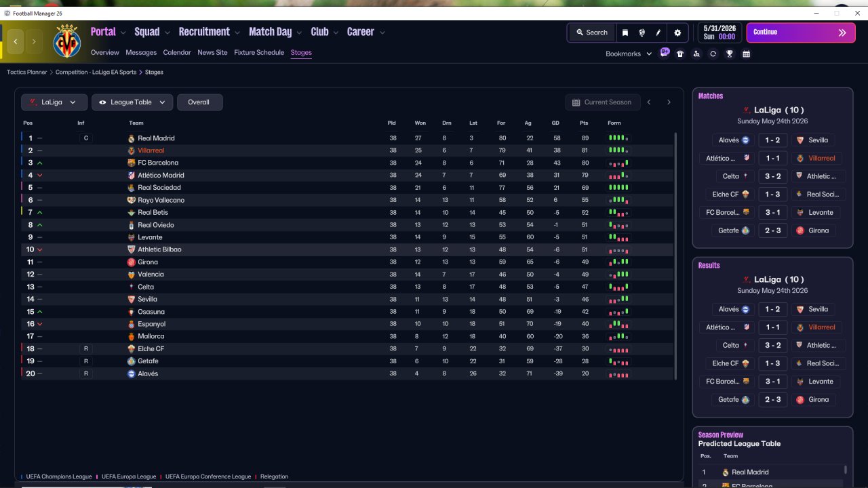Open the globe world icon in the header
Screen dimensions: 868x488
click(642, 33)
